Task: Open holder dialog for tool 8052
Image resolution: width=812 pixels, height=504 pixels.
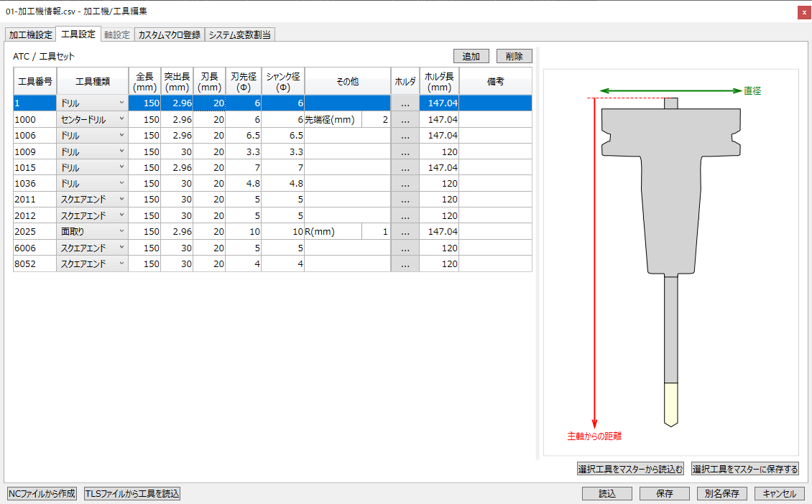Action: coord(405,264)
